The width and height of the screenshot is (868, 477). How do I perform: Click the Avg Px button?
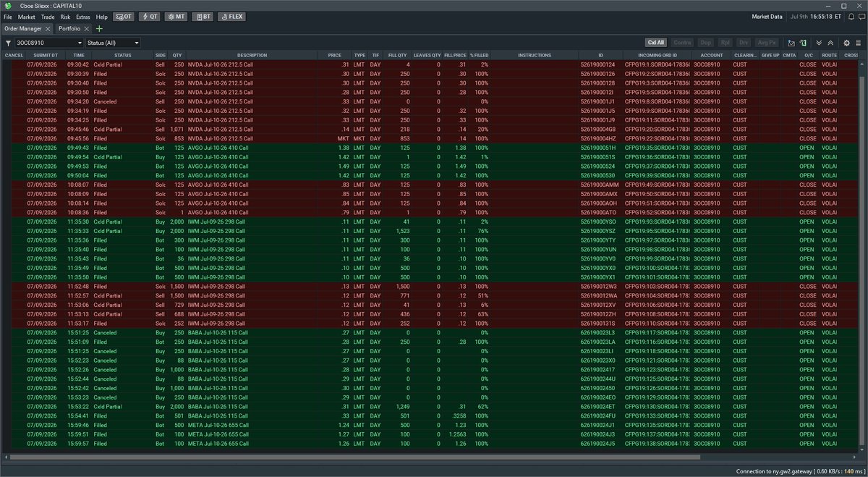767,43
